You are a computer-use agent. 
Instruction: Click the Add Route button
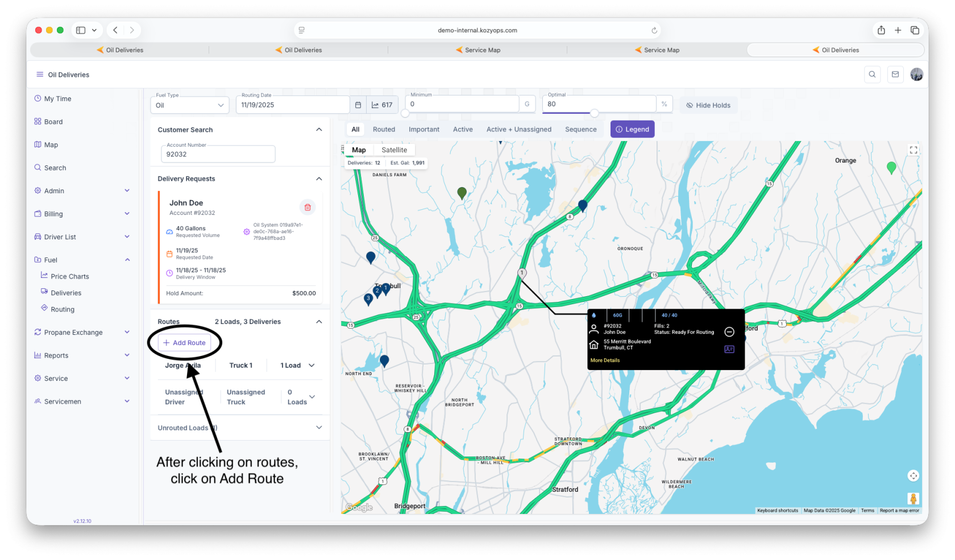184,343
